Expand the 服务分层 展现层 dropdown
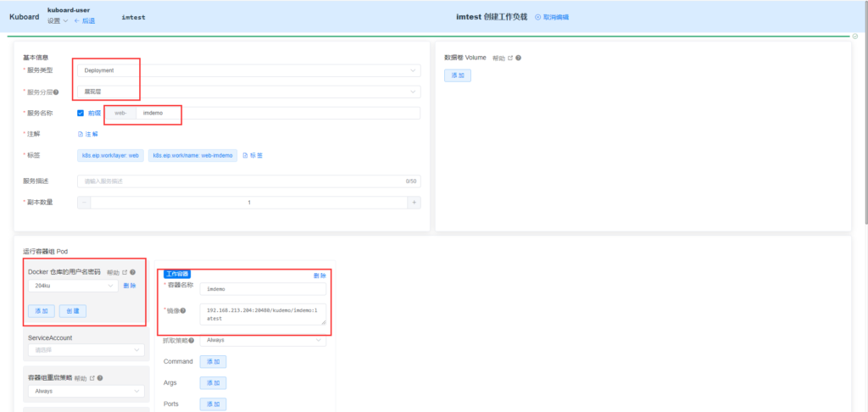868x412 pixels. click(248, 92)
